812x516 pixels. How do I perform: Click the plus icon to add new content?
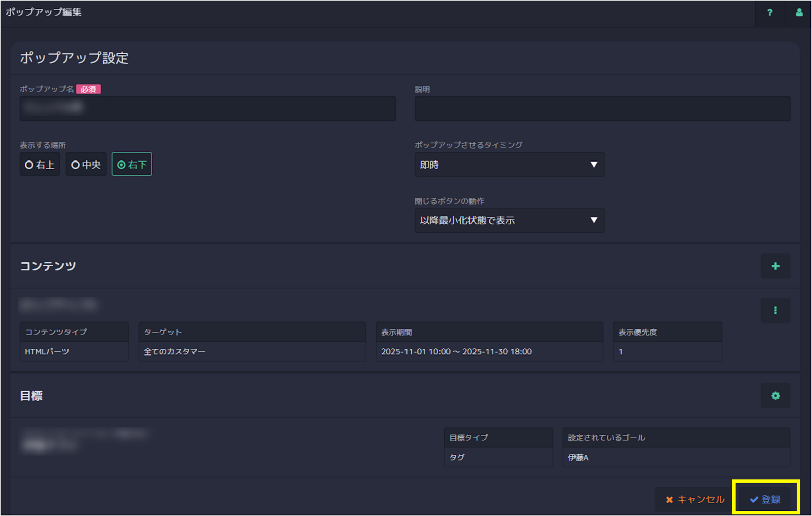click(775, 266)
